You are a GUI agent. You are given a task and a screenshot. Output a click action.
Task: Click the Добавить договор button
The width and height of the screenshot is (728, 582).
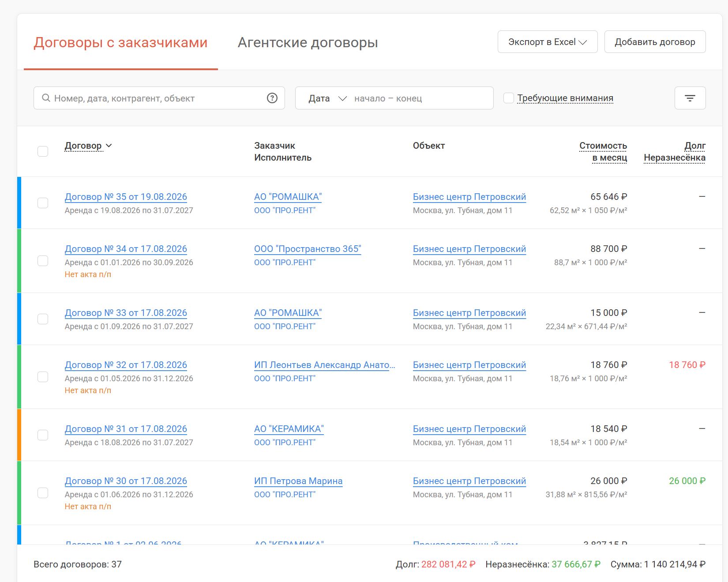(655, 42)
